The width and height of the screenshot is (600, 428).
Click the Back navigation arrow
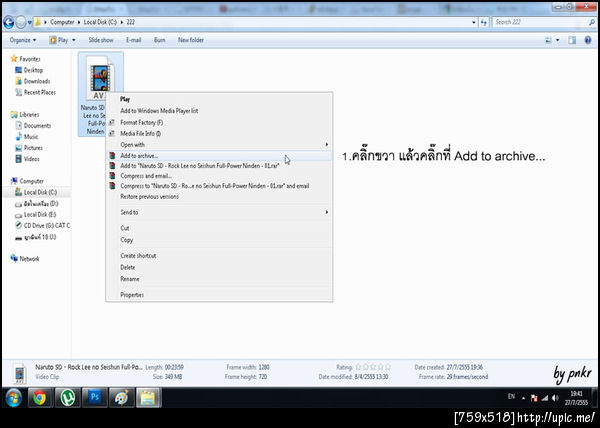(x=8, y=23)
